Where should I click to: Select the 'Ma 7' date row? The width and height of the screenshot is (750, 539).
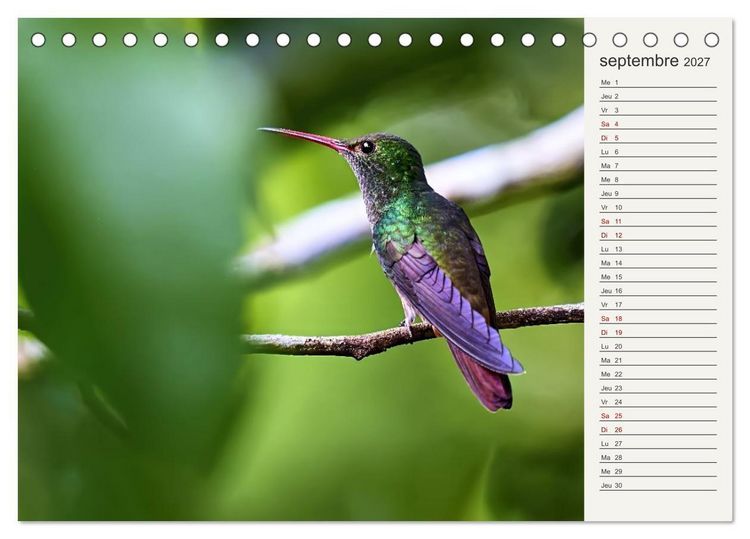click(x=658, y=166)
